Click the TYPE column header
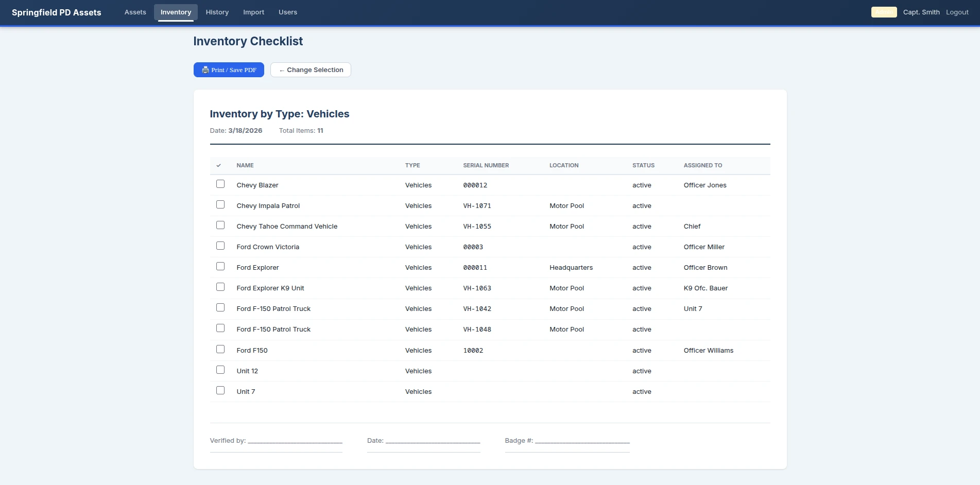Screen dimensions: 980x485 point(412,166)
